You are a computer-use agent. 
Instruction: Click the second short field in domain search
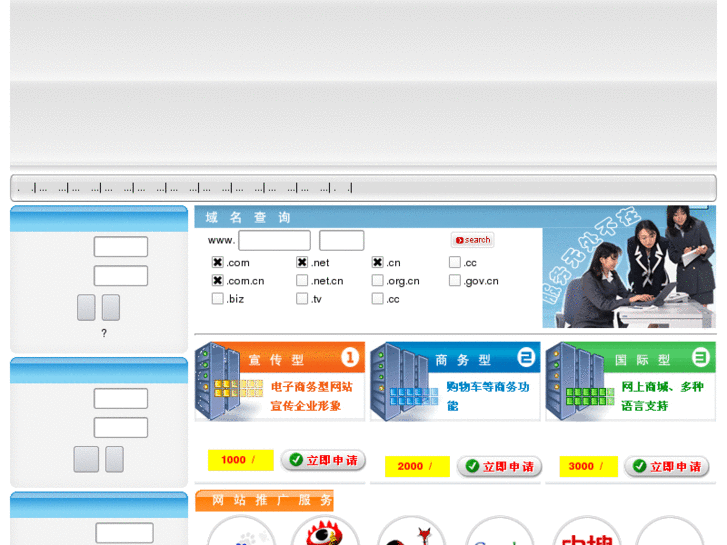[x=341, y=240]
